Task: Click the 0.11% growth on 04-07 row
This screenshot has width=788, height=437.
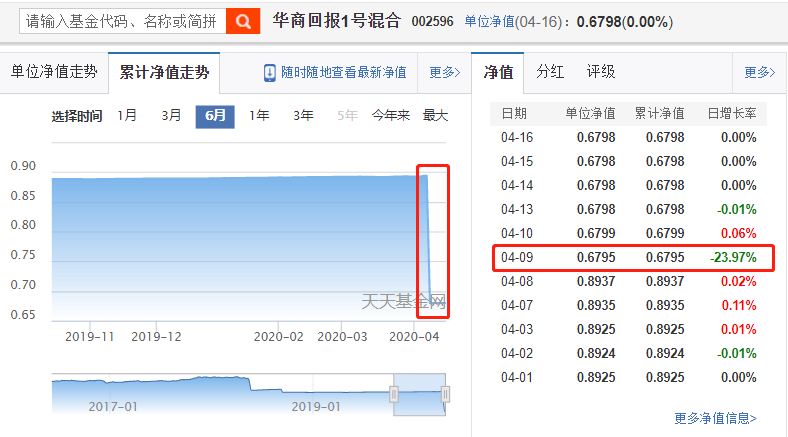Action: pyautogui.click(x=739, y=305)
